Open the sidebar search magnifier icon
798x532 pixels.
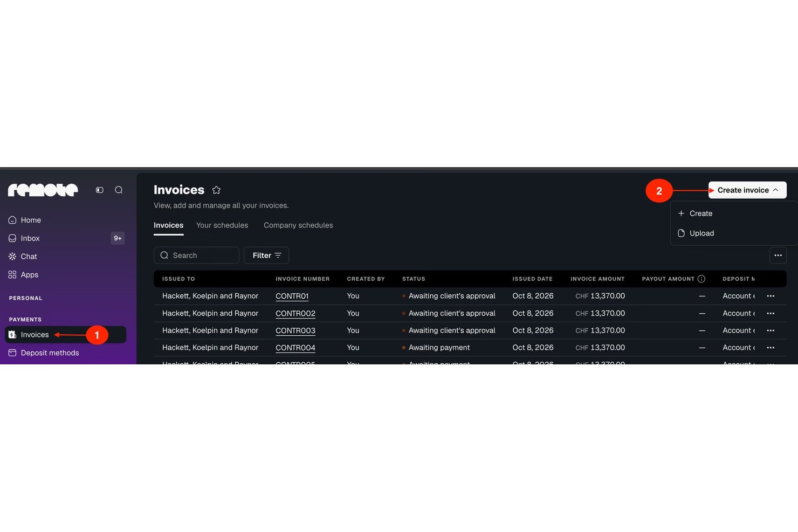coord(119,190)
